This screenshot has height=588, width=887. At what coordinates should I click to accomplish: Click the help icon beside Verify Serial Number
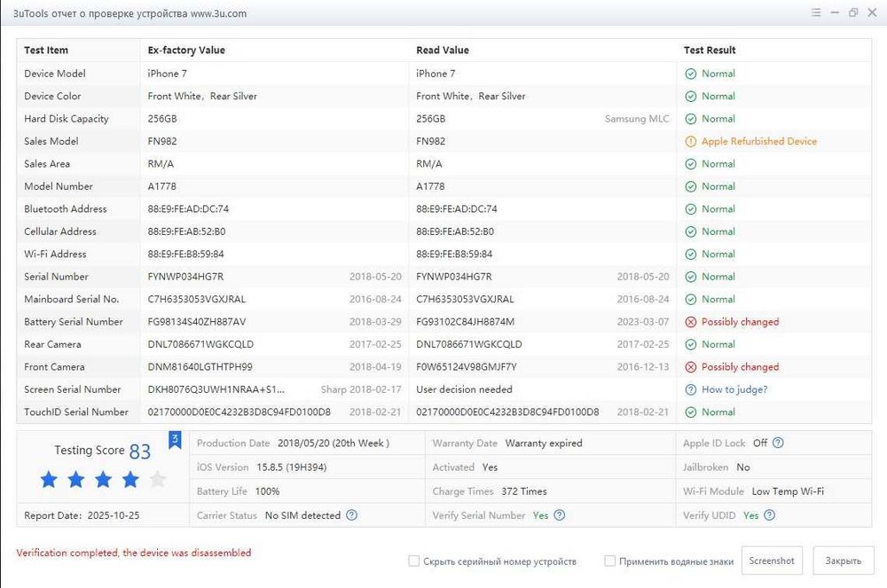[x=559, y=515]
